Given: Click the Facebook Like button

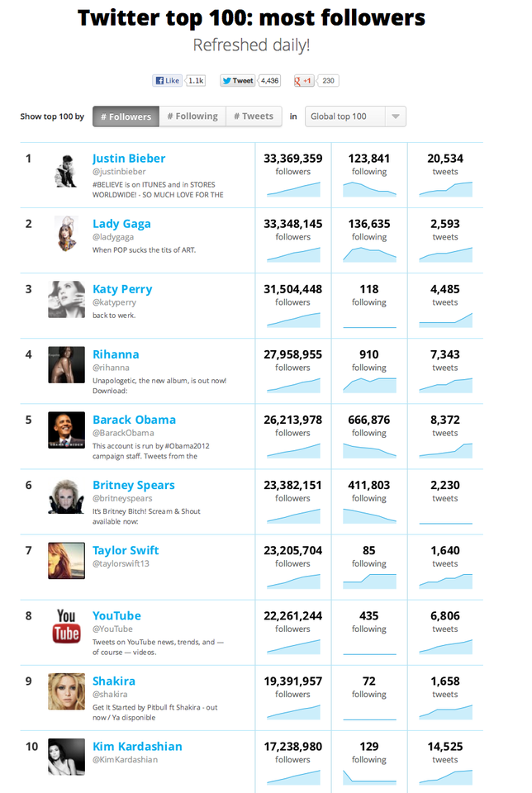Looking at the screenshot, I should 168,80.
